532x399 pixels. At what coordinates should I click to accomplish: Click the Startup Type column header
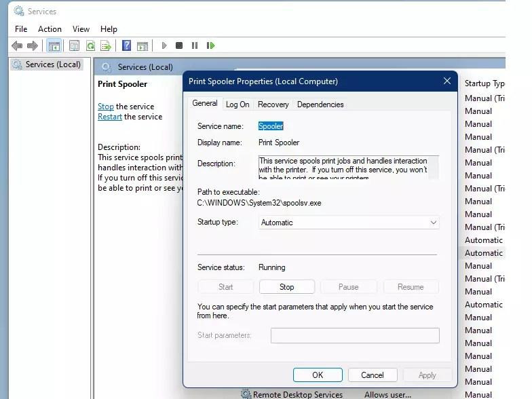click(484, 83)
